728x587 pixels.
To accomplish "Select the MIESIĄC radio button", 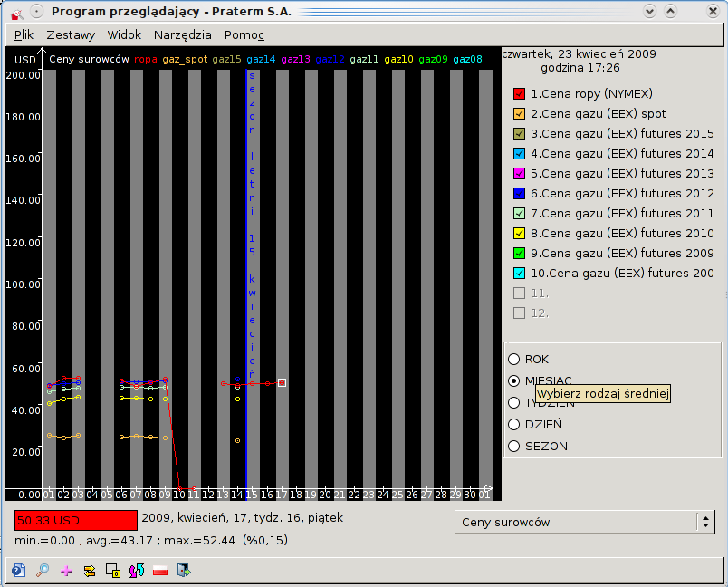I will [x=514, y=380].
